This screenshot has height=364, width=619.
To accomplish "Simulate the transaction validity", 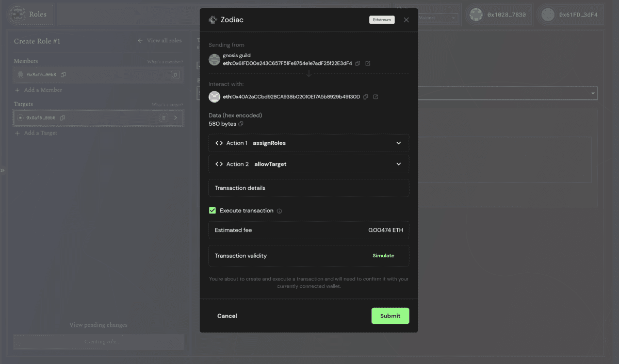I will 383,256.
